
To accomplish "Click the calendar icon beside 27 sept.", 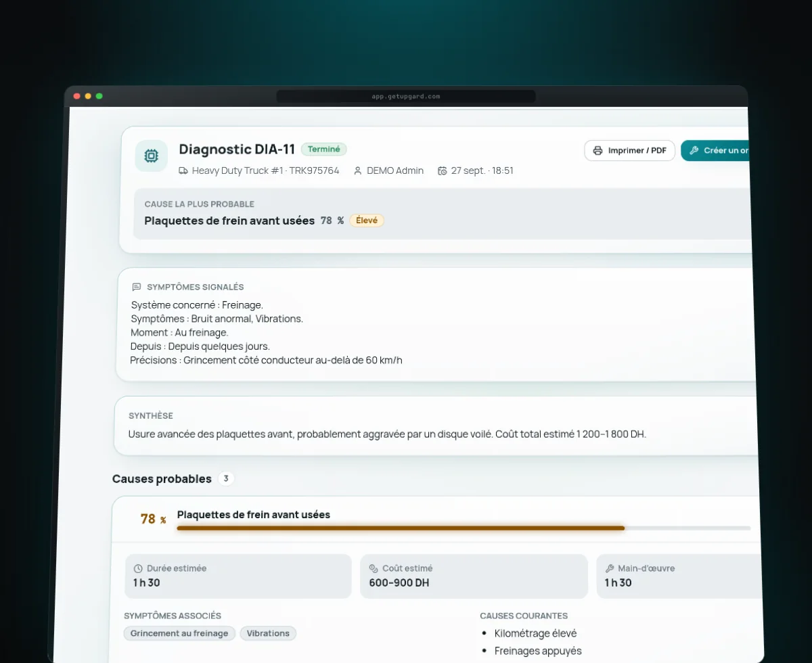I will 443,170.
